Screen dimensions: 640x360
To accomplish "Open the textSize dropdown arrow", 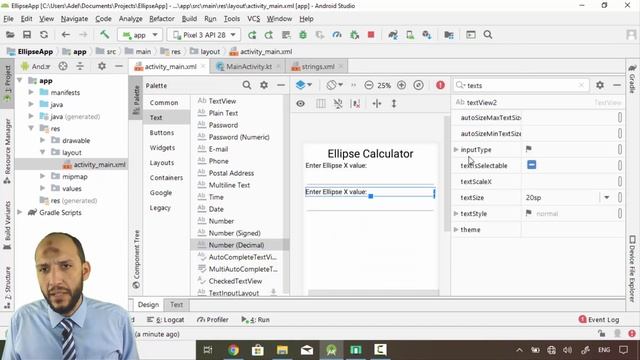I will [x=607, y=198].
